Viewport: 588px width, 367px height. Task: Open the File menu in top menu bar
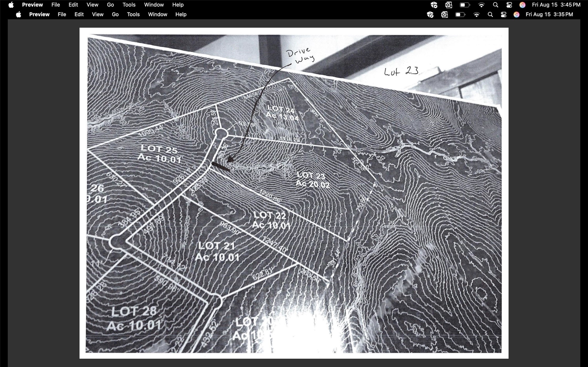(56, 5)
